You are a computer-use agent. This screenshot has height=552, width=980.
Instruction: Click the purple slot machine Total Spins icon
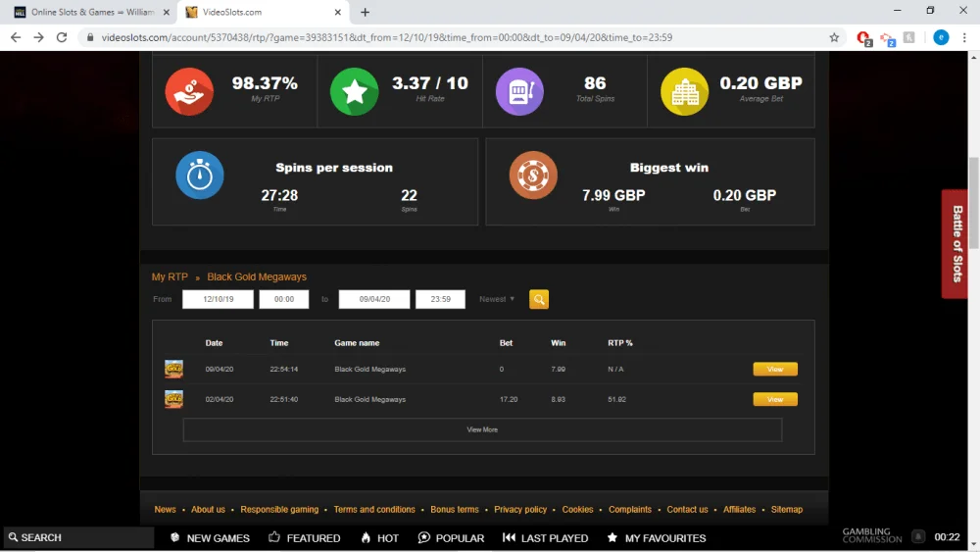(x=519, y=91)
